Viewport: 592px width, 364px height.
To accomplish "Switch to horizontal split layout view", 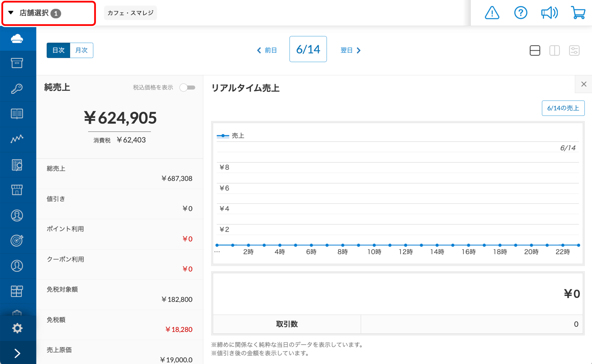I will pos(535,51).
